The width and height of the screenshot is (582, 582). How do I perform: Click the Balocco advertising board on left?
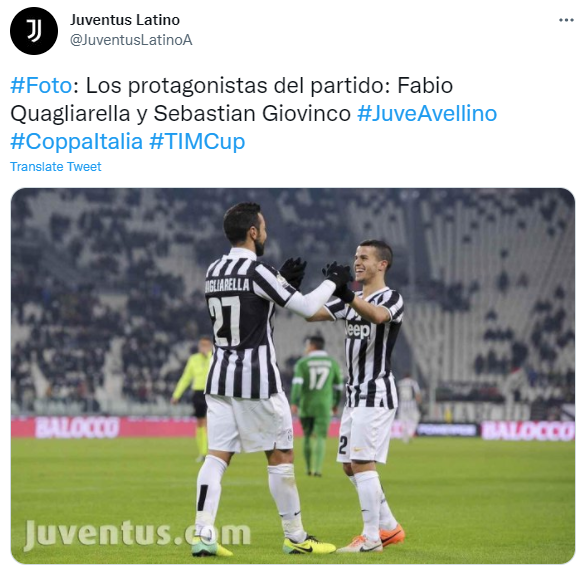point(77,427)
